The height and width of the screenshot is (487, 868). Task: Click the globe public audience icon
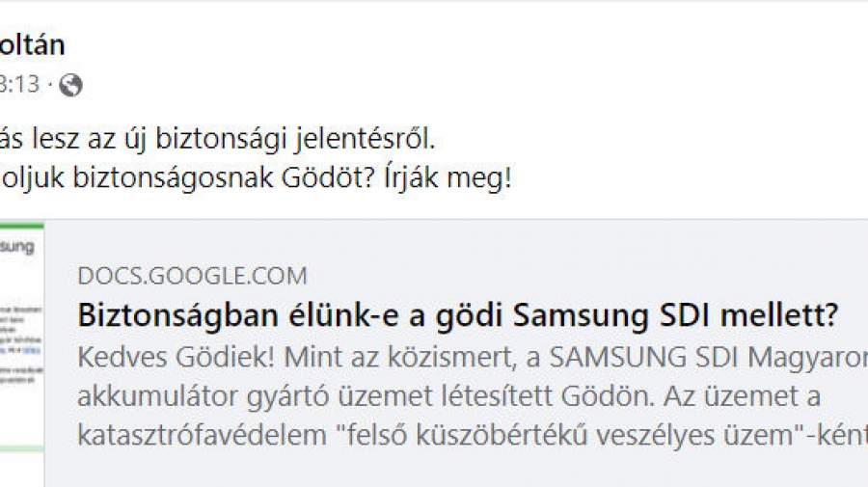tap(70, 85)
